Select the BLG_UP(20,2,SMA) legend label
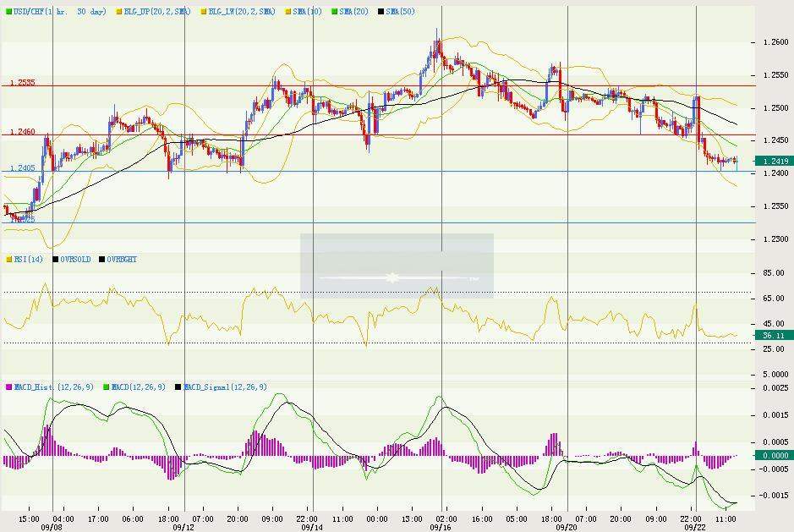Image resolution: width=794 pixels, height=532 pixels. click(x=157, y=11)
